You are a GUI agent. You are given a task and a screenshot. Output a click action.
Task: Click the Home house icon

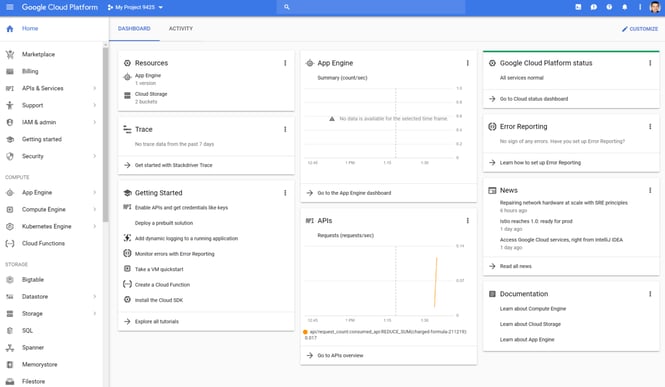tap(10, 28)
